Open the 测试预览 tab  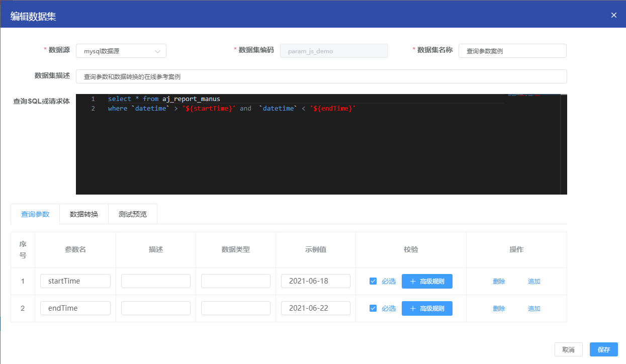[133, 214]
